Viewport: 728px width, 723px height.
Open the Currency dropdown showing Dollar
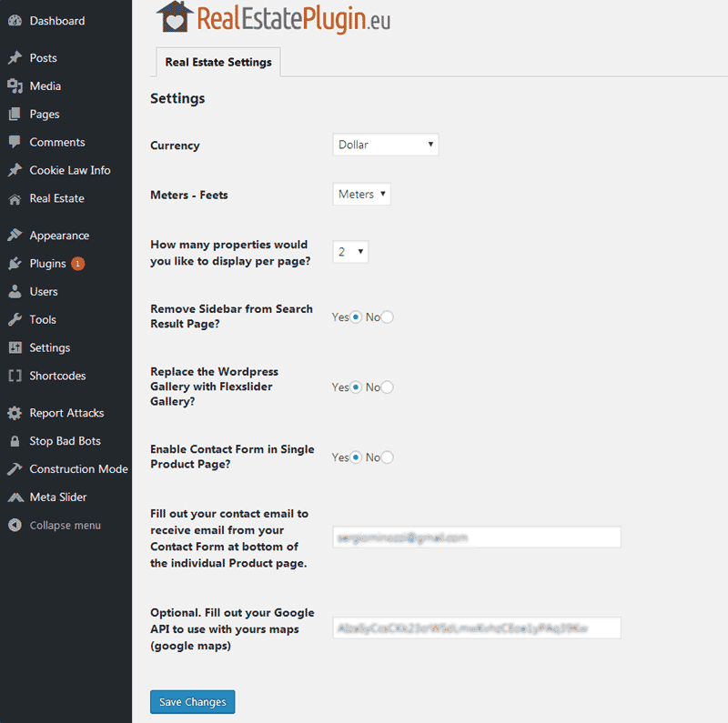pos(386,145)
